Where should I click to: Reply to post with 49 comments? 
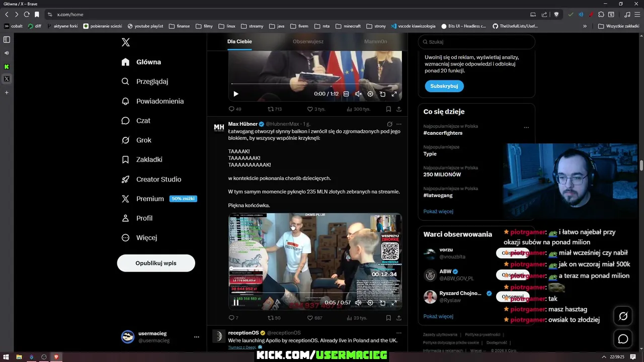pos(235,109)
